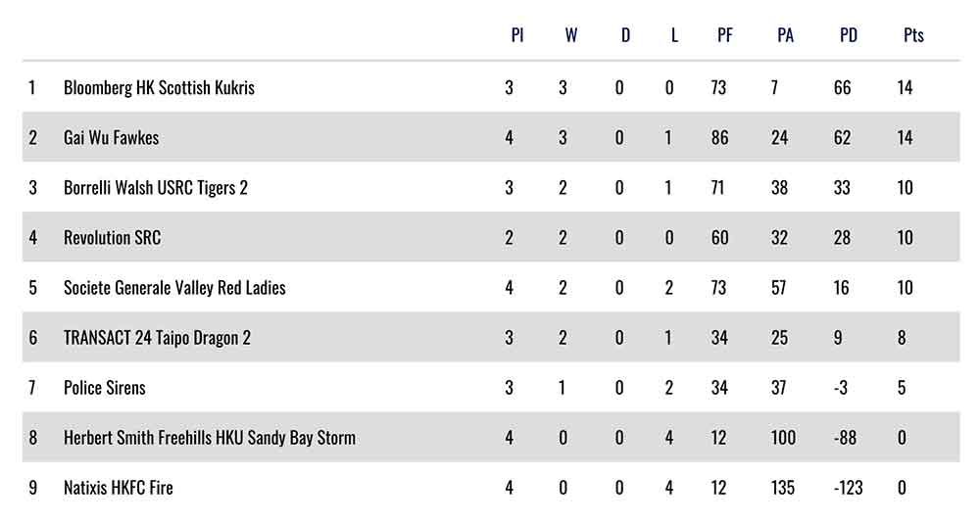This screenshot has width=980, height=525.
Task: Open Societe Generale Valley Red Ladies
Action: coord(174,288)
